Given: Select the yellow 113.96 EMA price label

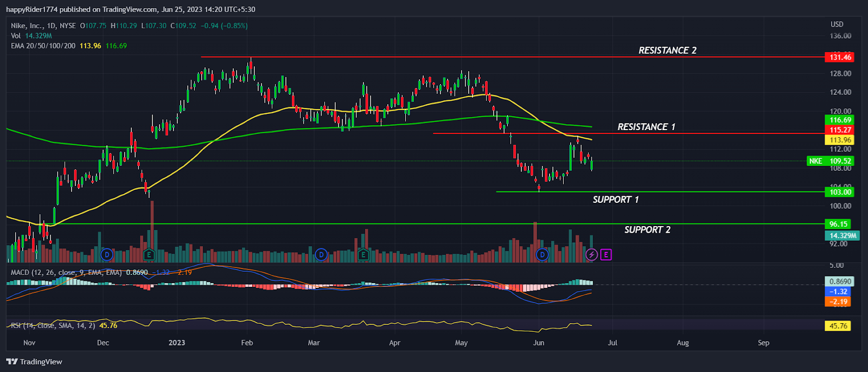Looking at the screenshot, I should (840, 140).
